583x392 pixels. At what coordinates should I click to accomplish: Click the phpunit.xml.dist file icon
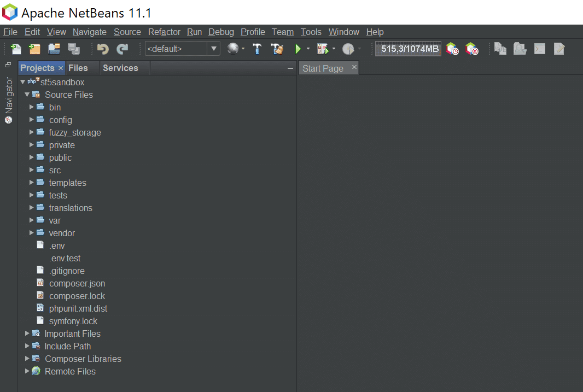coord(40,308)
